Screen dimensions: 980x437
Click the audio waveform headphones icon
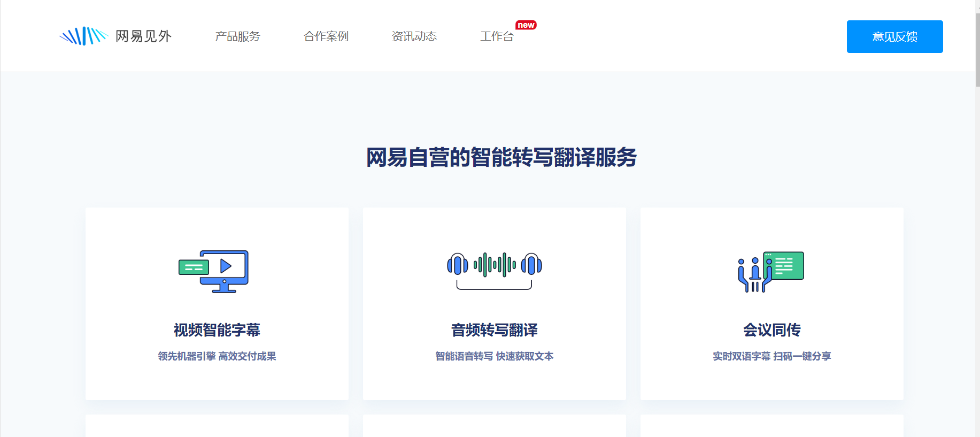[495, 271]
